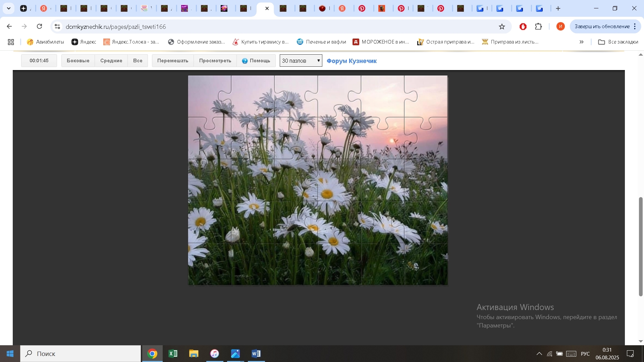The image size is (644, 362).
Task: Expand hidden bookmarks chevron
Action: [582, 42]
